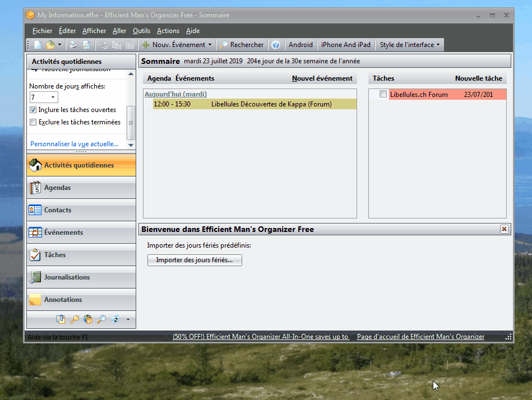Open the Tâches checklist icon
The width and height of the screenshot is (532, 400).
(35, 255)
